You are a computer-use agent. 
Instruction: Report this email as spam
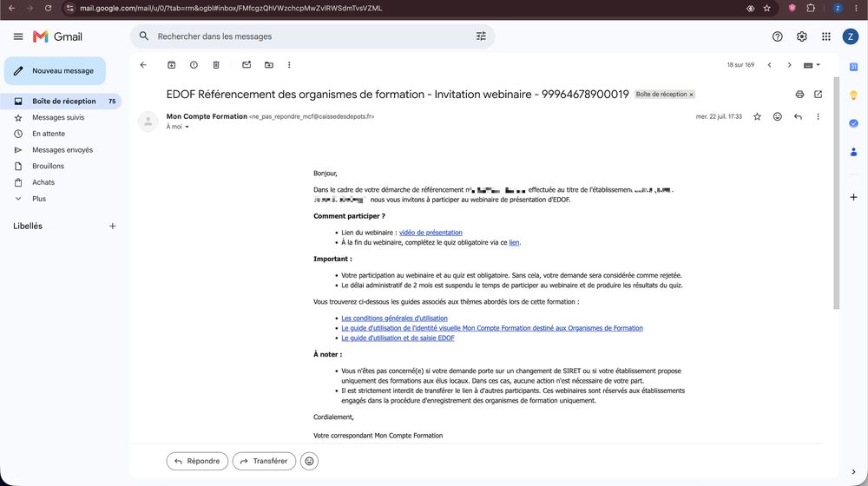pyautogui.click(x=194, y=65)
